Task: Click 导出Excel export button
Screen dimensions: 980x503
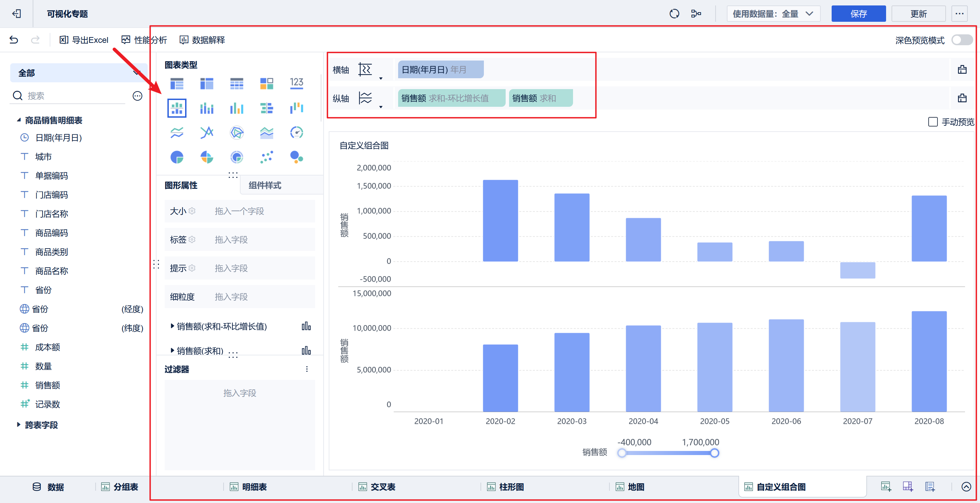Action: point(84,40)
